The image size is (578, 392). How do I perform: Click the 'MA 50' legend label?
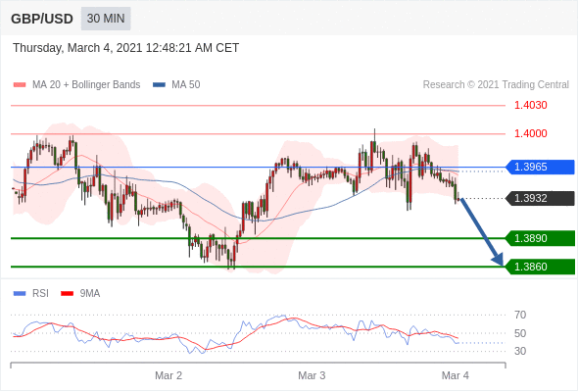(x=186, y=85)
